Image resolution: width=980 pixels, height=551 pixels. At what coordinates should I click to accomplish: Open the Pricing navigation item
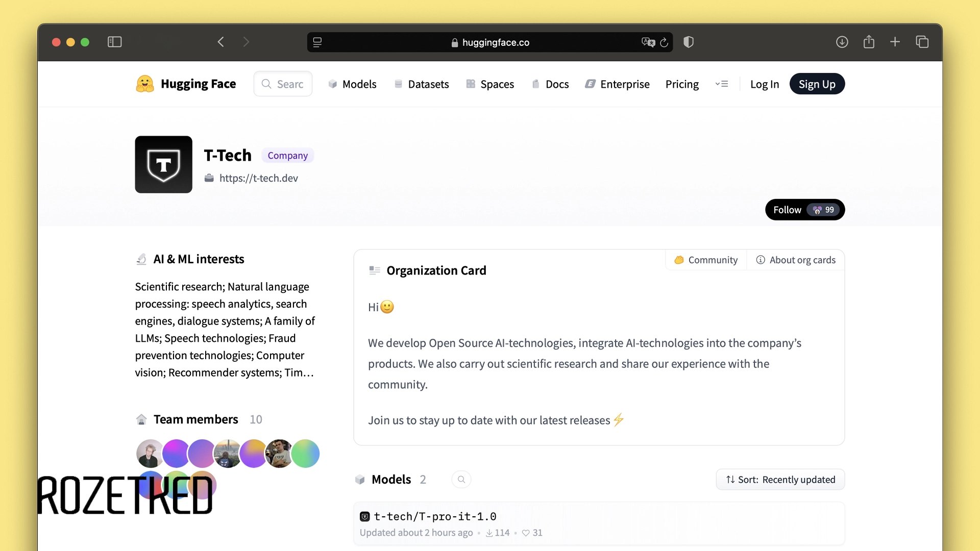tap(682, 84)
